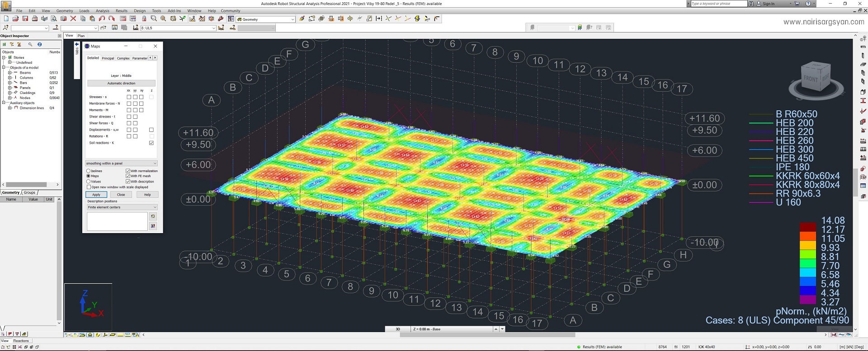868x351 pixels.
Task: Open the Add-Ins menu
Action: [x=174, y=11]
